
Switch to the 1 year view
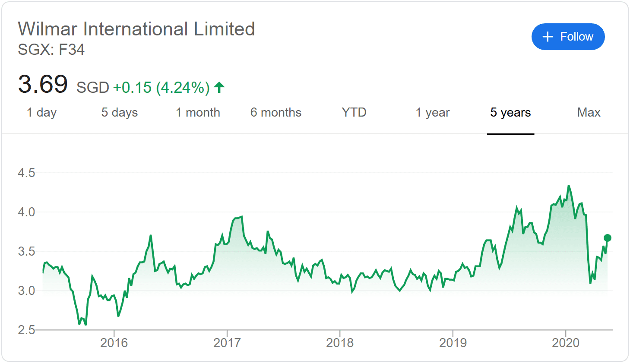pos(432,113)
